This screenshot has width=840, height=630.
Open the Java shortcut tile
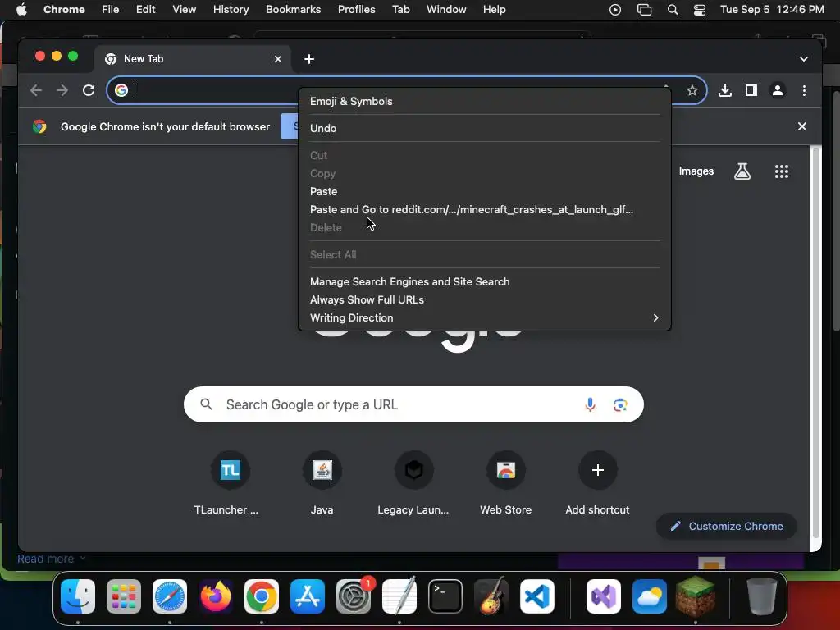[x=322, y=470]
